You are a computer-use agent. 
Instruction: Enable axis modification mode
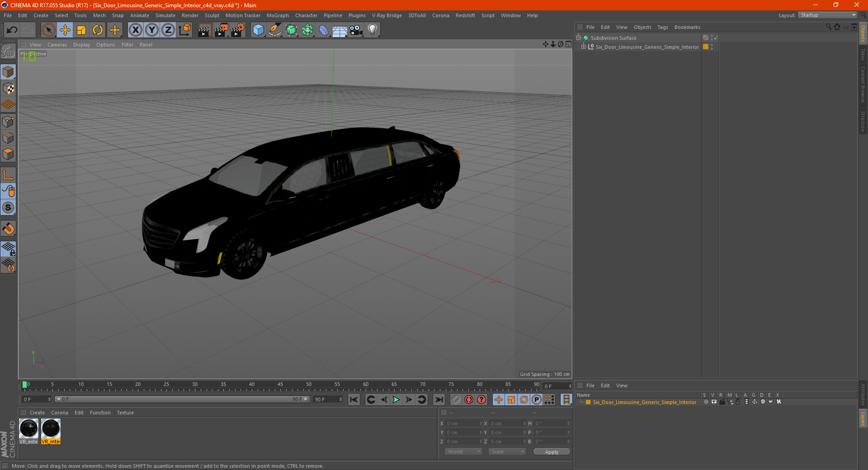click(x=8, y=175)
